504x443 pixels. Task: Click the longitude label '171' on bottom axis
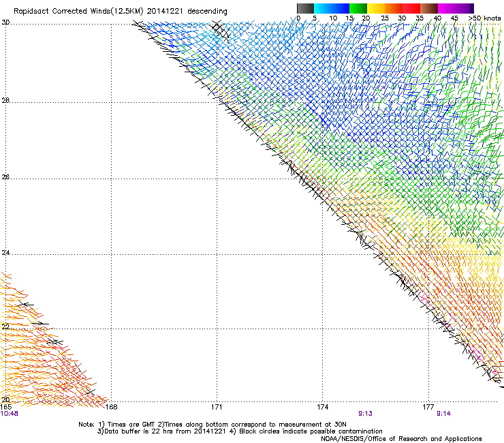pos(217,407)
